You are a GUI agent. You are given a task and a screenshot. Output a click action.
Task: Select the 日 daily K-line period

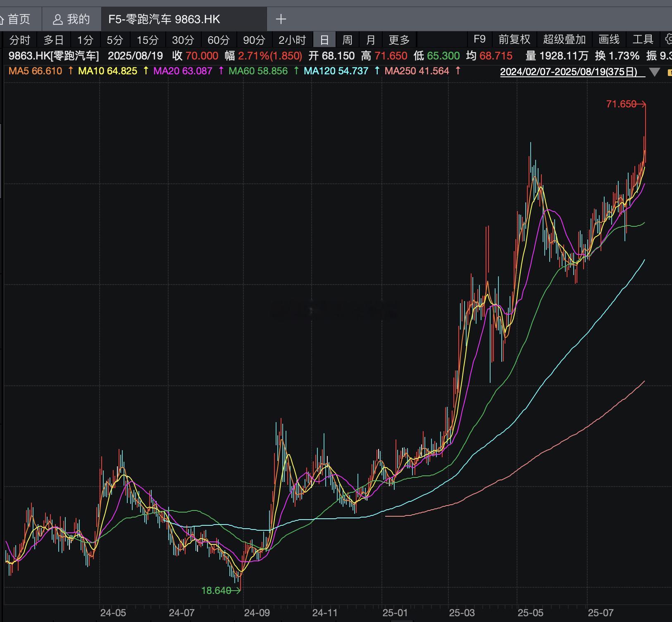324,40
